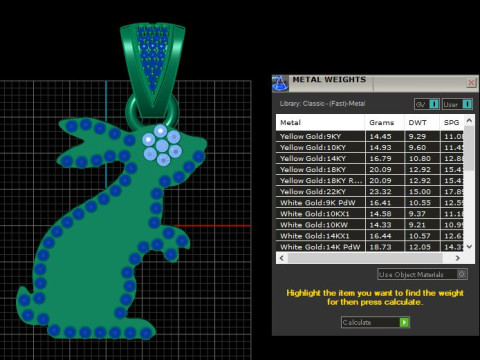Click the 16.41 grams value
This screenshot has height=360, width=480.
click(x=380, y=203)
